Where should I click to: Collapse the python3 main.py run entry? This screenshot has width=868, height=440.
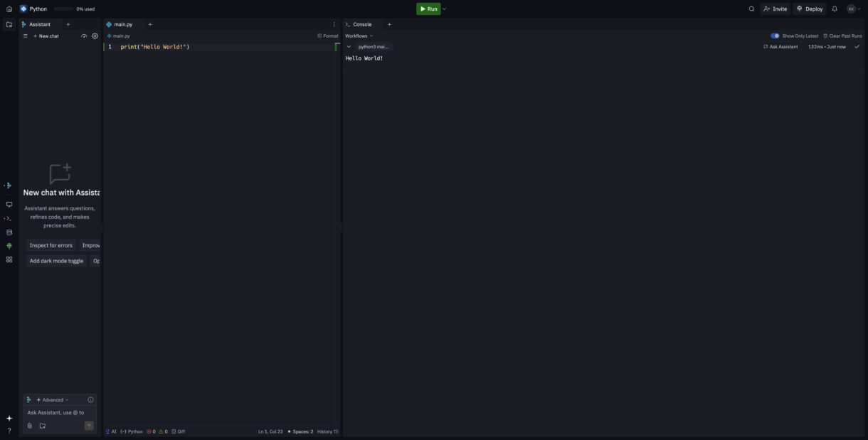349,47
